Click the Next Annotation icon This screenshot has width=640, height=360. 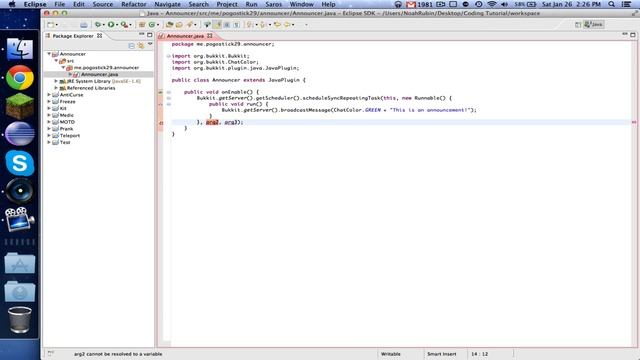click(250, 25)
